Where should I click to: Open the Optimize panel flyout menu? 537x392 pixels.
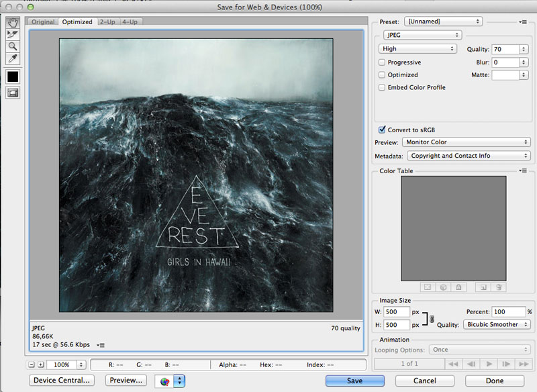tap(522, 22)
